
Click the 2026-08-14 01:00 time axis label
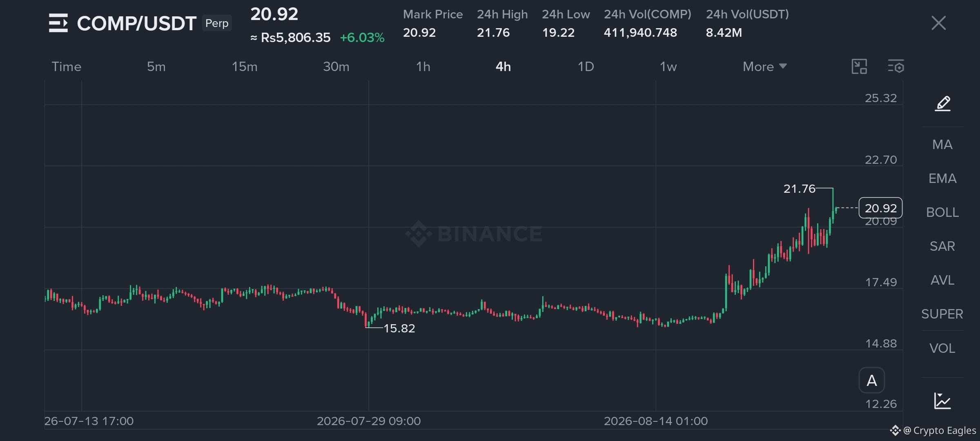coord(656,421)
